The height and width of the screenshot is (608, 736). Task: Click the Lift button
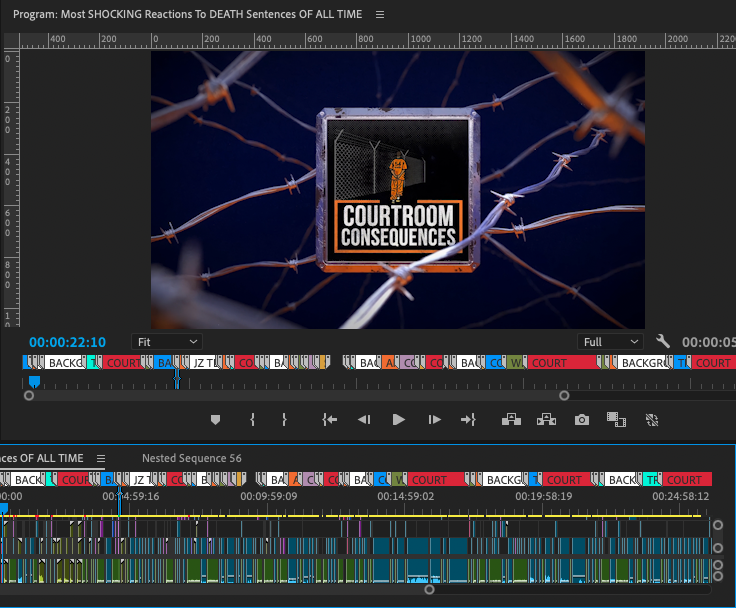click(x=511, y=419)
